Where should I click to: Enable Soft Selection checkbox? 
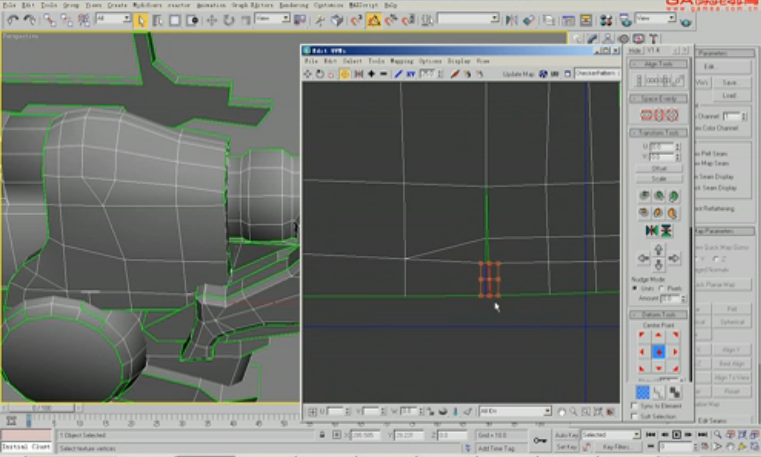[634, 416]
